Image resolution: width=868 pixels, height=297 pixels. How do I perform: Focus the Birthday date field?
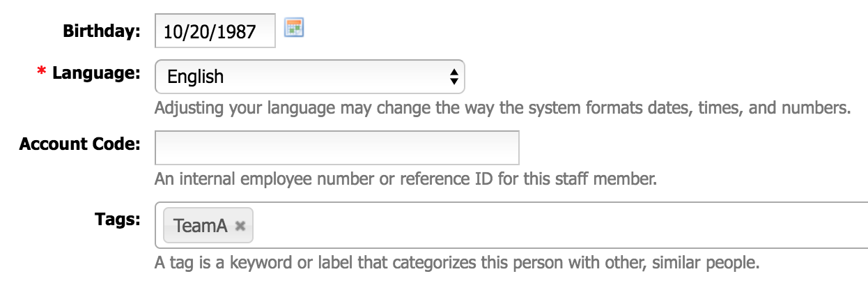(215, 31)
